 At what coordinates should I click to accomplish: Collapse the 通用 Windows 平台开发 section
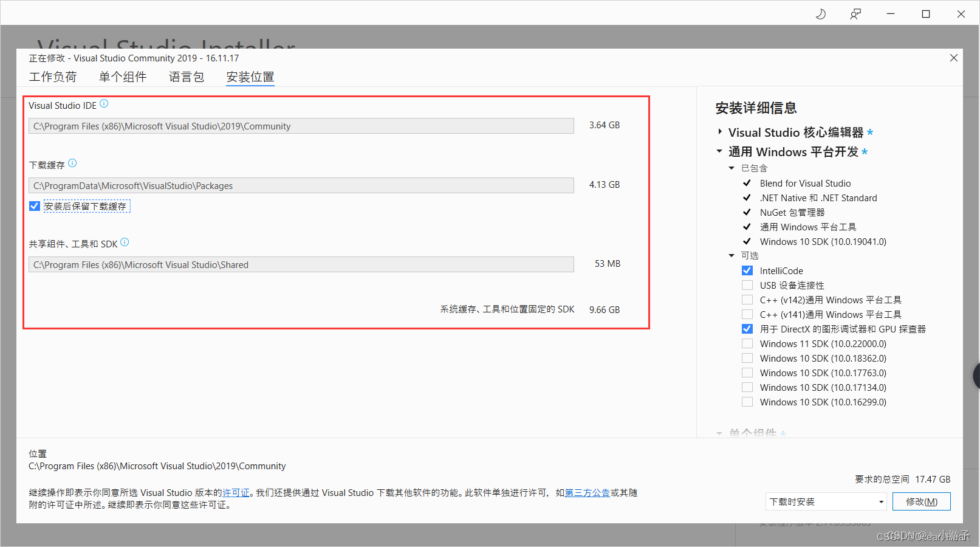point(719,151)
